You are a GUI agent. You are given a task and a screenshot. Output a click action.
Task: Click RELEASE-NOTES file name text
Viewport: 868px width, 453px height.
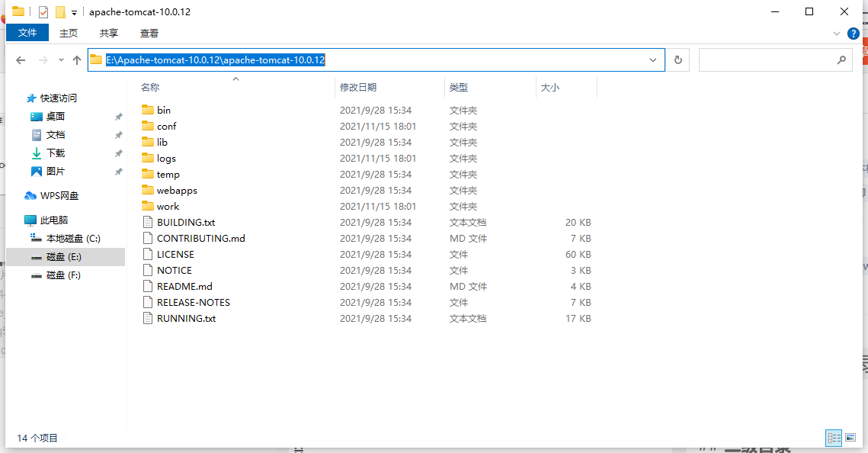194,302
